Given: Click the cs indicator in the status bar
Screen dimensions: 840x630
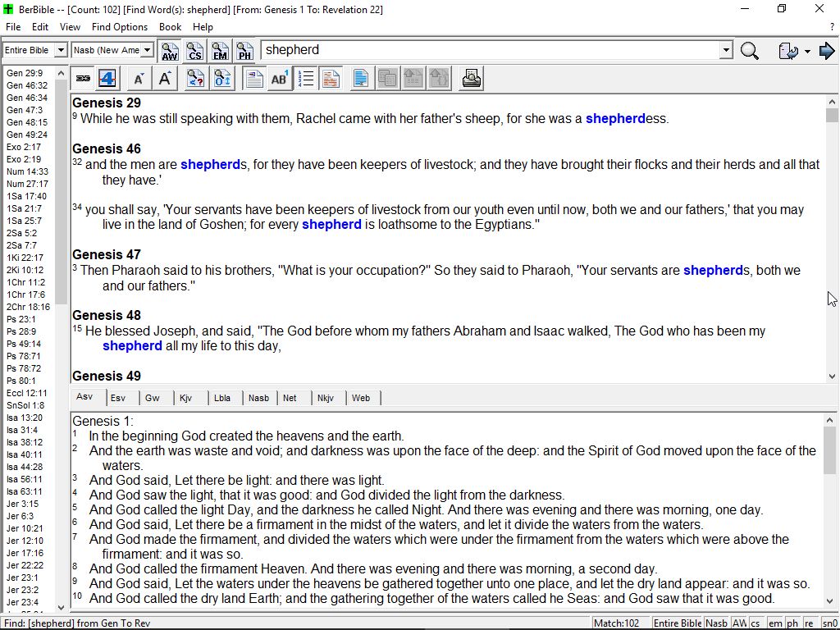Looking at the screenshot, I should (756, 623).
